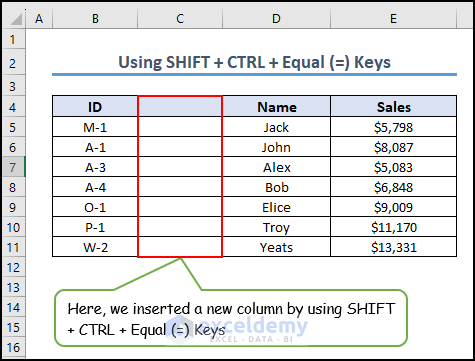Click the sales value '$13,331'
The width and height of the screenshot is (475, 361).
(393, 247)
